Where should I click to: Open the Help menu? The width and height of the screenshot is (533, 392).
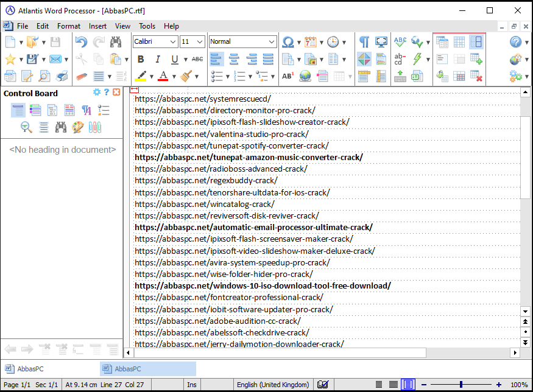click(x=171, y=26)
